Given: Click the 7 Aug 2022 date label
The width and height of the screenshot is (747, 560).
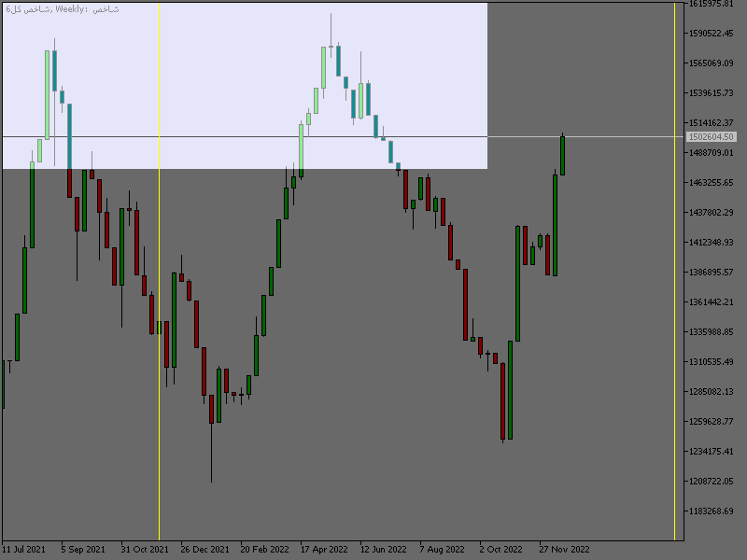Looking at the screenshot, I should (x=443, y=549).
